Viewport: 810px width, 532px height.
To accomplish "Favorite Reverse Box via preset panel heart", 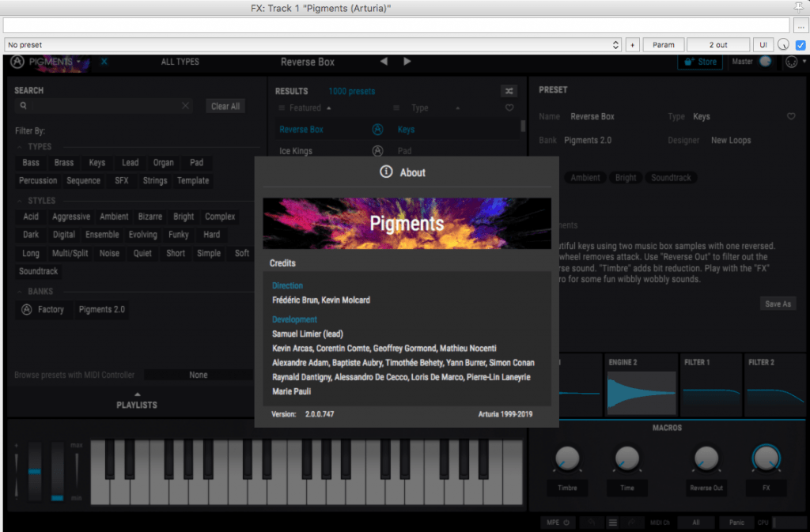I will tap(791, 117).
